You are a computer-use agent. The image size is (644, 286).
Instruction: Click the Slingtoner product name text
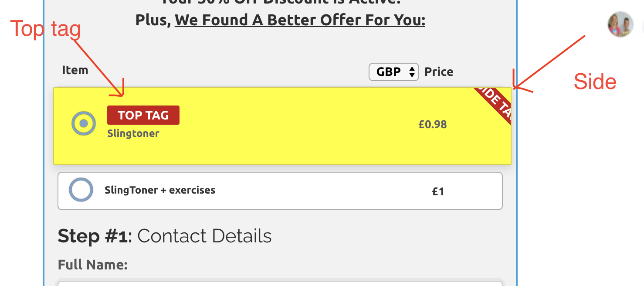[133, 133]
